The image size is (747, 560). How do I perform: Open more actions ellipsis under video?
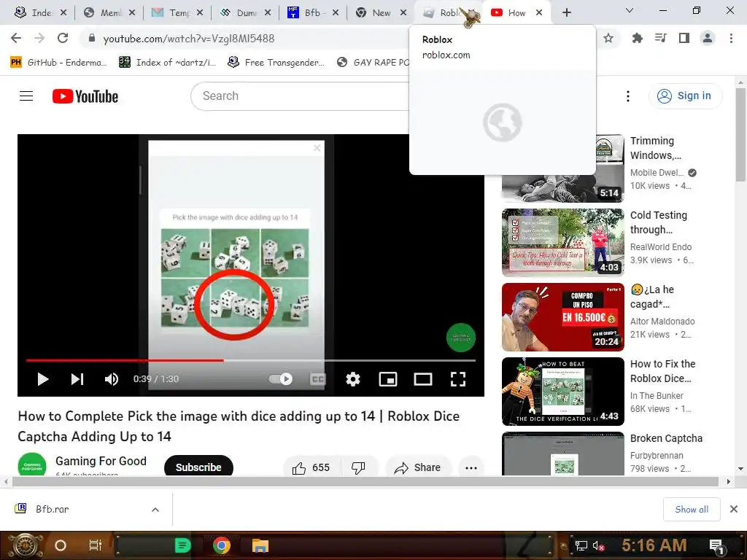[471, 467]
